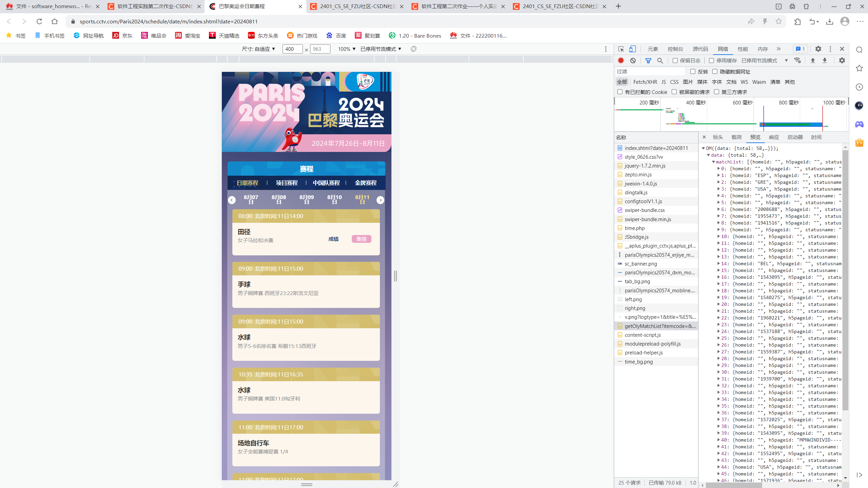Select getOlyMatchList request row
This screenshot has width=868, height=488.
click(656, 326)
